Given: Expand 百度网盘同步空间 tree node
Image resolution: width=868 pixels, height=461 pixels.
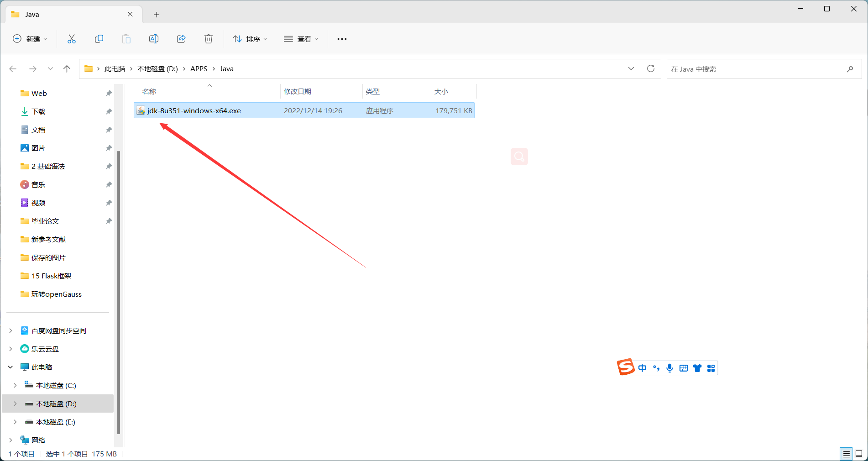Looking at the screenshot, I should (10, 330).
